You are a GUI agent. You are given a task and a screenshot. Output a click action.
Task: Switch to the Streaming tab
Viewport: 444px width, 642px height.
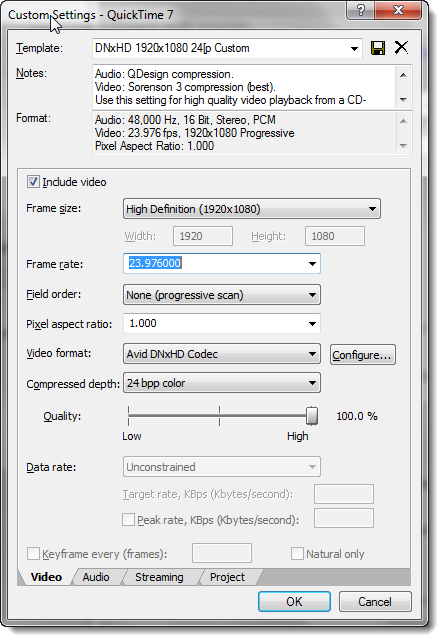pyautogui.click(x=159, y=577)
